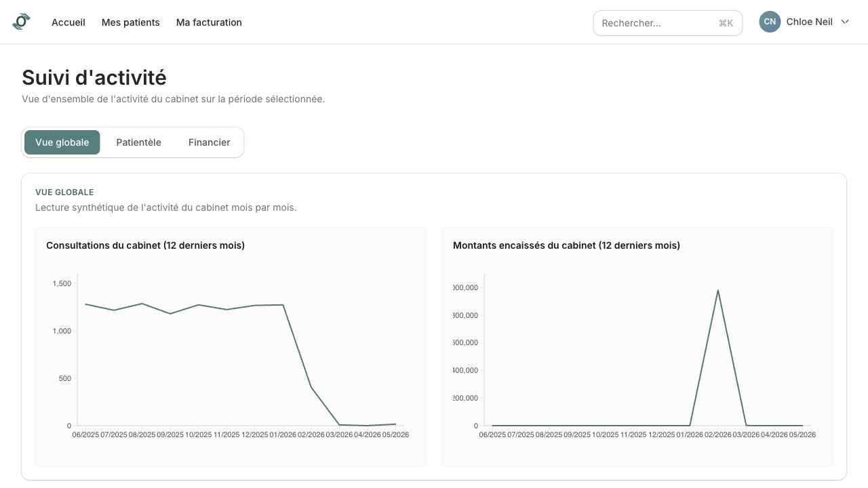Click the Montants encaissés du cabinet chart title

coord(566,245)
